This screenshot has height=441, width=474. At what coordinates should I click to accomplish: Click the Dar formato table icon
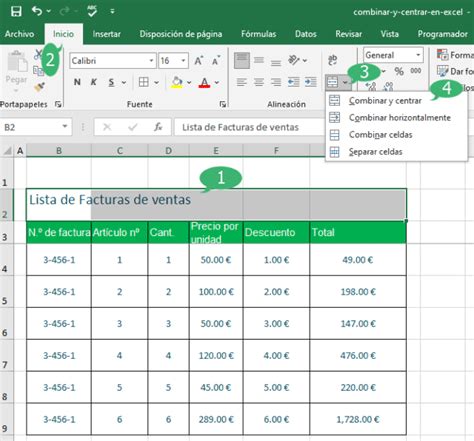click(442, 71)
